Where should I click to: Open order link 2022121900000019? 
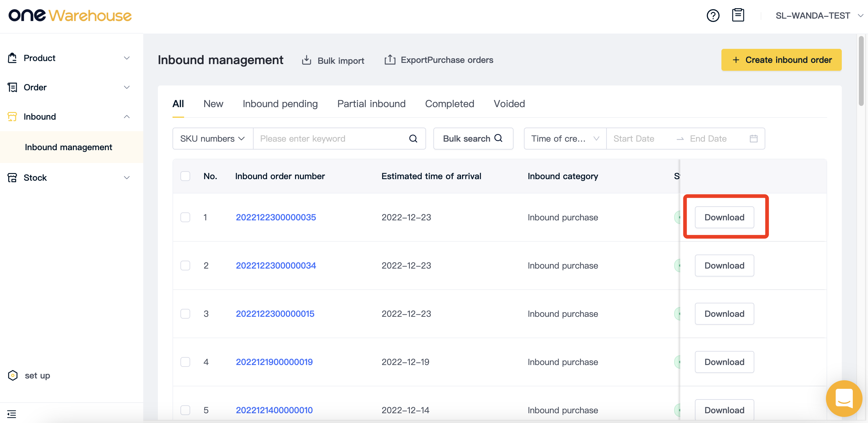pyautogui.click(x=274, y=362)
